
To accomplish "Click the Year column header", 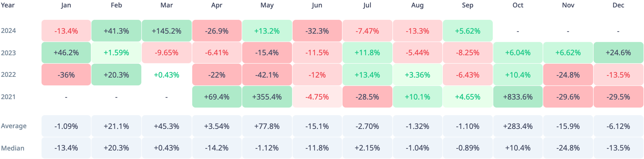I will pyautogui.click(x=8, y=5).
